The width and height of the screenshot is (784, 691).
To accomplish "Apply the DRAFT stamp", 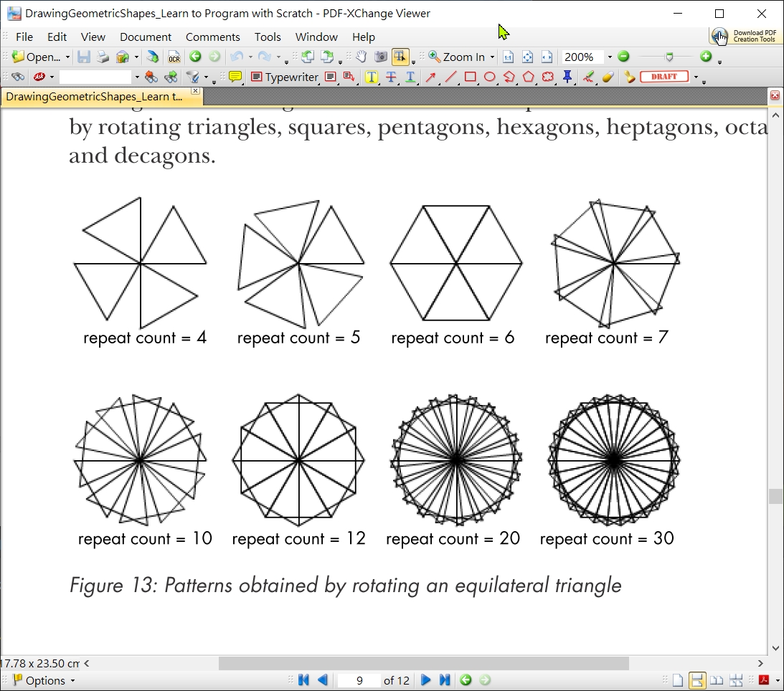I will (x=663, y=77).
